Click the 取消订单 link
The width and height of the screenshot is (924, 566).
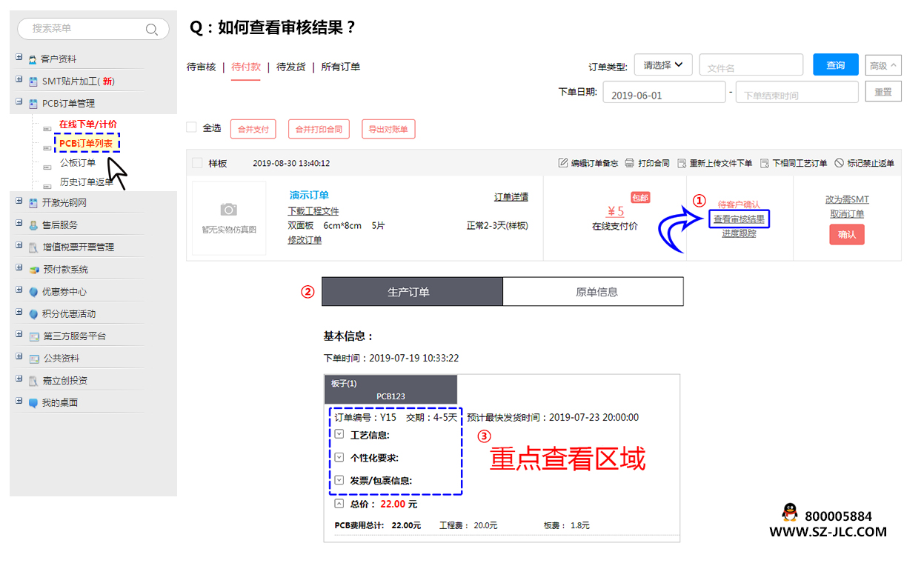(x=847, y=214)
